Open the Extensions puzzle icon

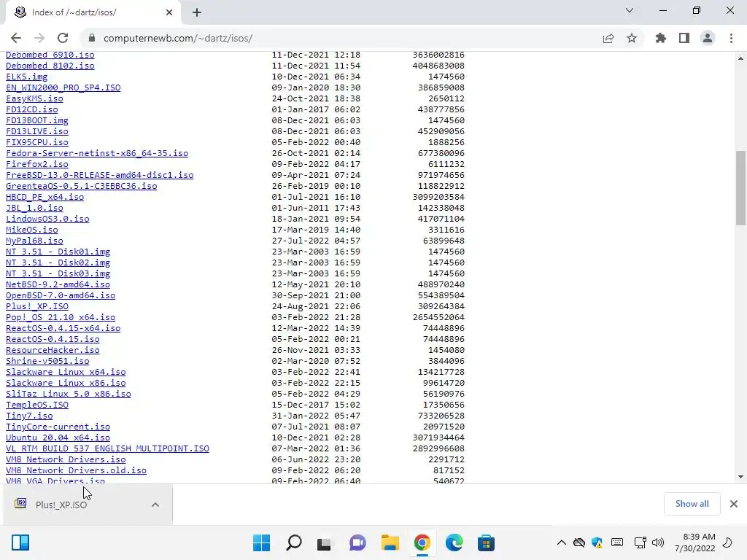661,38
